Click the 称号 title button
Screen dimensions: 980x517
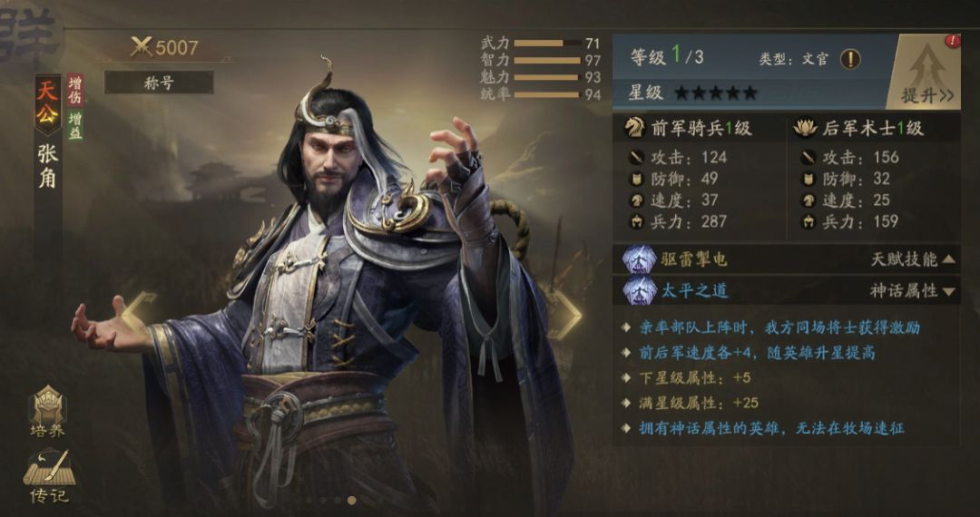click(159, 83)
